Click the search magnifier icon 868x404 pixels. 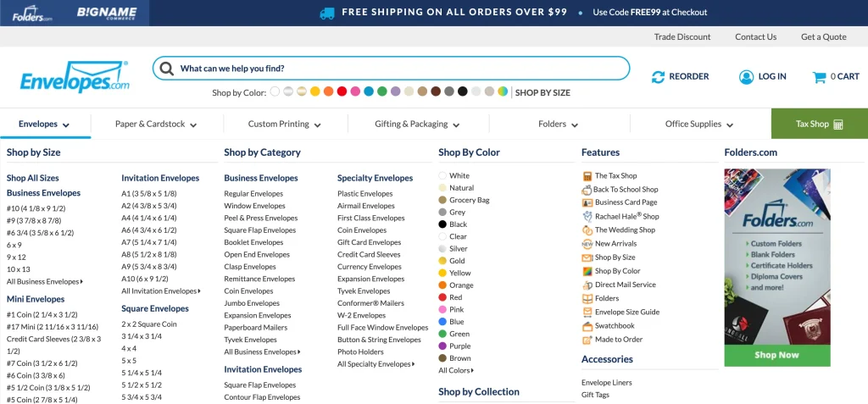coord(167,69)
